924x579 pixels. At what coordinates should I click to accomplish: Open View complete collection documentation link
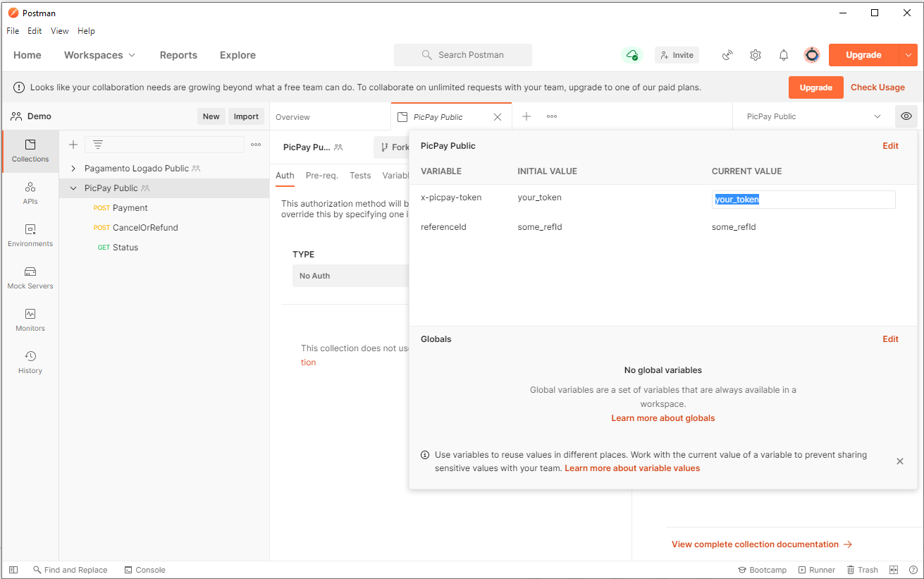[762, 544]
